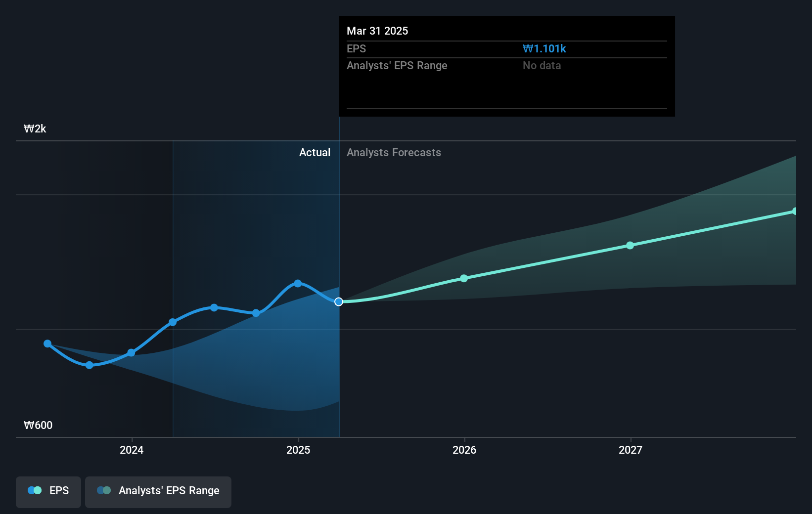Click the No data label in tooltip
The image size is (812, 514).
click(x=541, y=65)
